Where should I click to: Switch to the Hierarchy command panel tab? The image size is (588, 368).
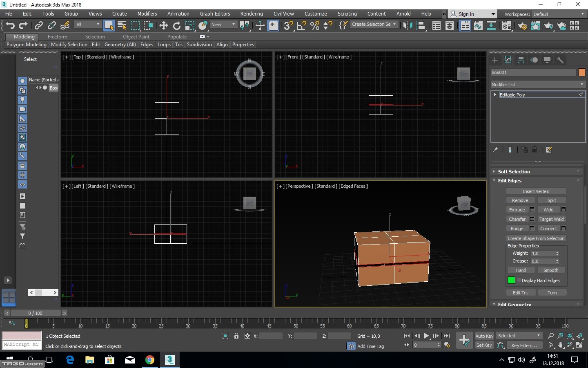(521, 60)
